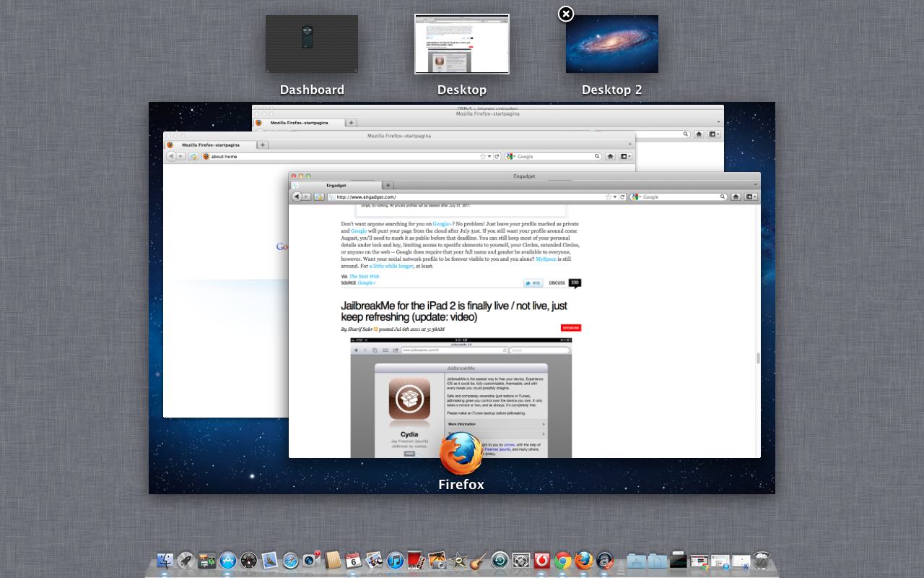
Task: Close Desktop 2 with the X button
Action: point(566,14)
